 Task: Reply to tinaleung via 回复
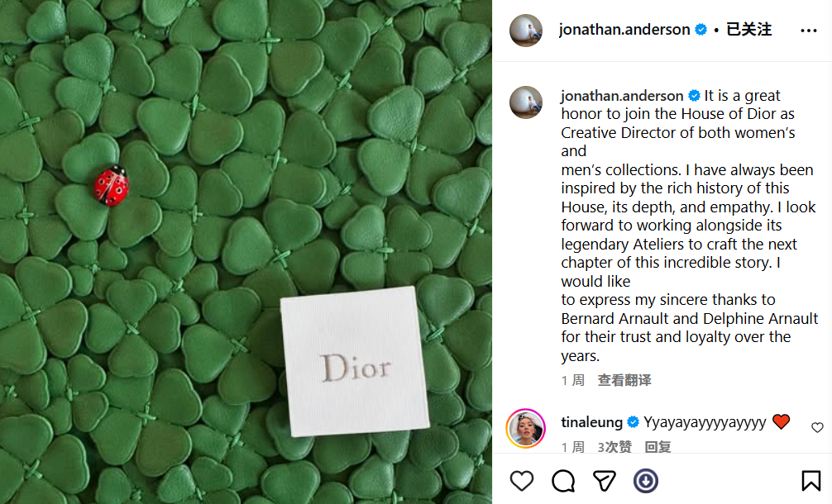coord(658,447)
